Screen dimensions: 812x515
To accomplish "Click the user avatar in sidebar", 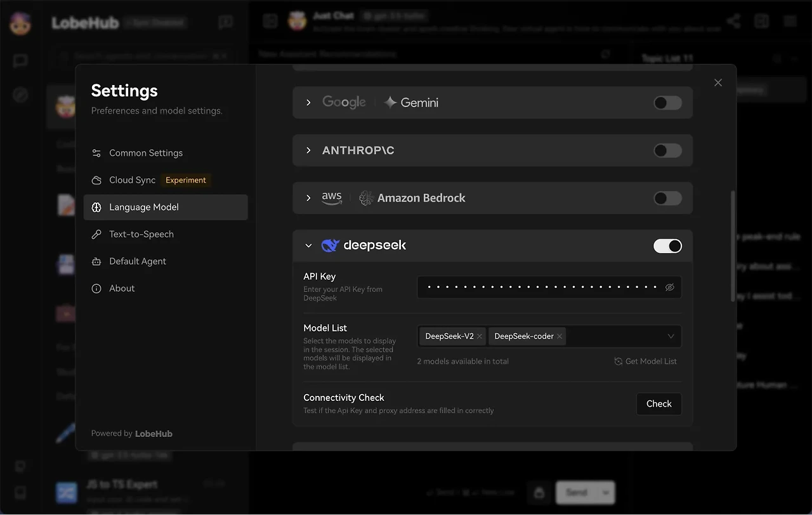I will pos(20,23).
